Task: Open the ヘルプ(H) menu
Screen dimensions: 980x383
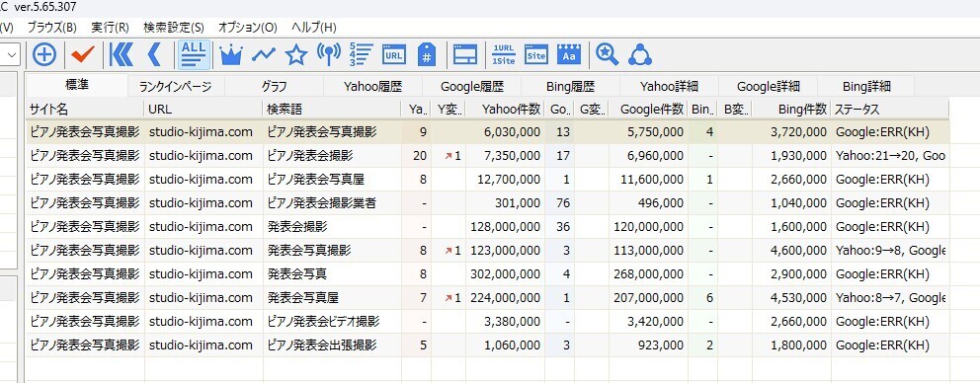Action: pyautogui.click(x=314, y=28)
